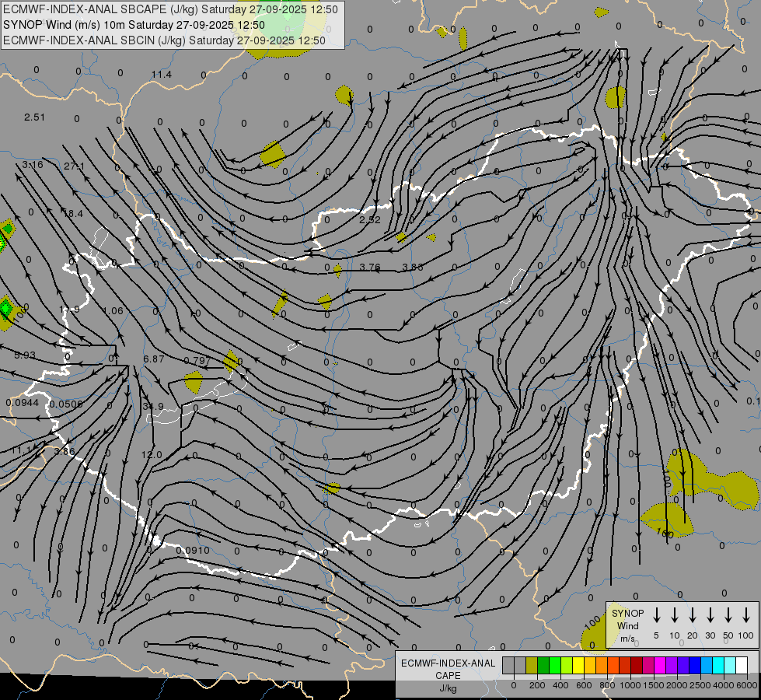Image resolution: width=761 pixels, height=700 pixels.
Task: Click the 34.9 value on map
Action: pyautogui.click(x=153, y=406)
